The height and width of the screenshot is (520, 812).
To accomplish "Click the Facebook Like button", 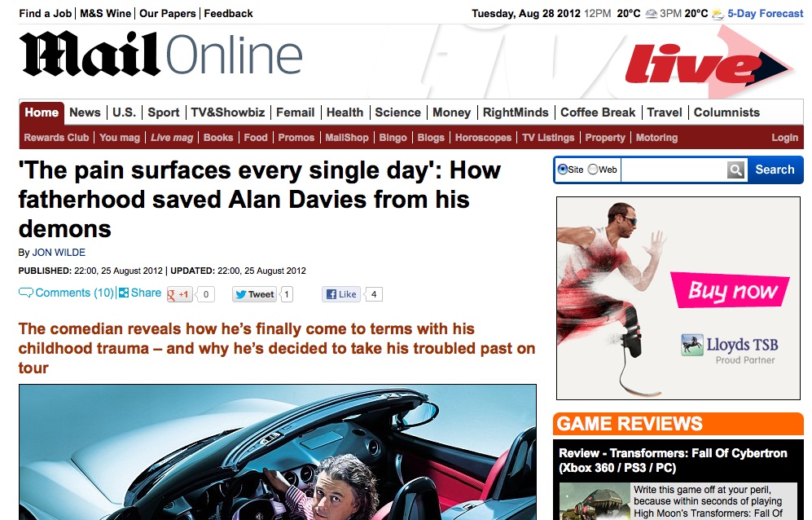I will click(340, 293).
